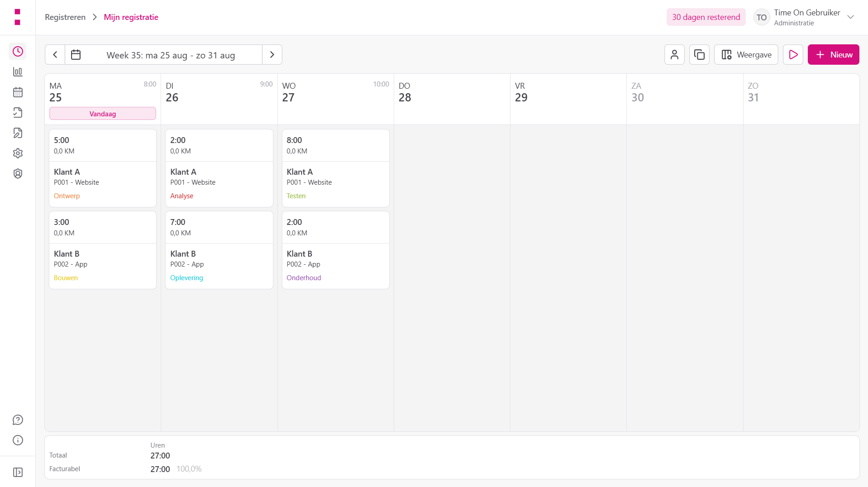868x487 pixels.
Task: Click the Facturabel 100,0% percentage
Action: 189,469
